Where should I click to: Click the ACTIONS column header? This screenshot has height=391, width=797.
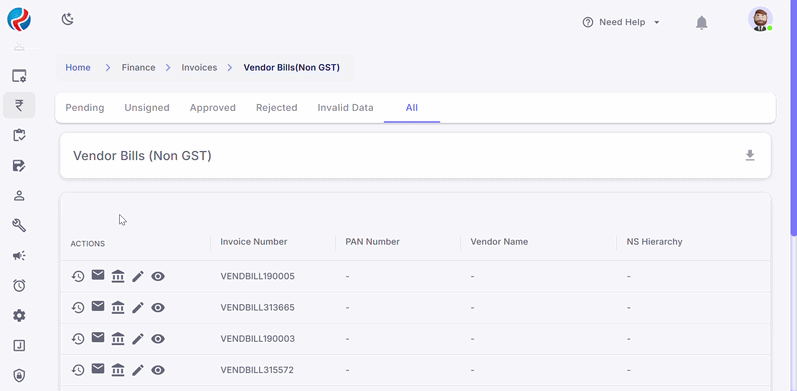87,244
